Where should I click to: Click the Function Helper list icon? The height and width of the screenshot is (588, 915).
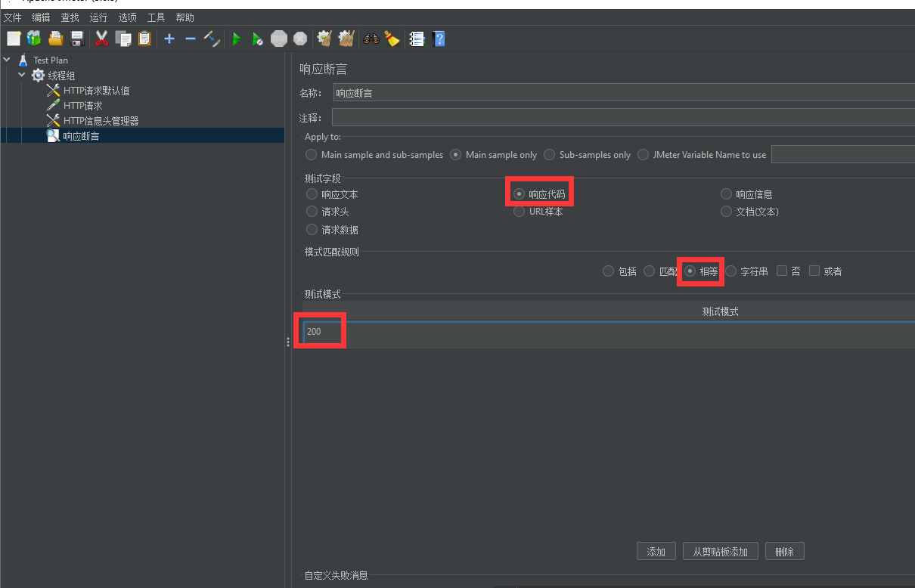[x=417, y=39]
